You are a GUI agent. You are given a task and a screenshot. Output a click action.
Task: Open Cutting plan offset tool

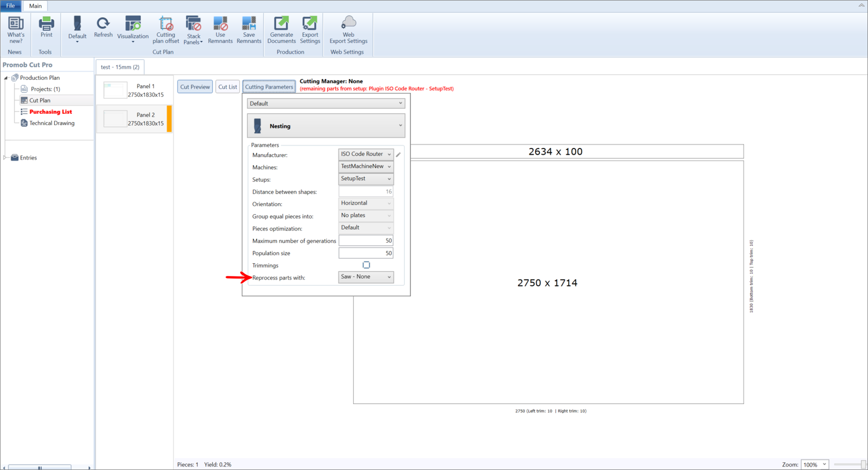165,30
